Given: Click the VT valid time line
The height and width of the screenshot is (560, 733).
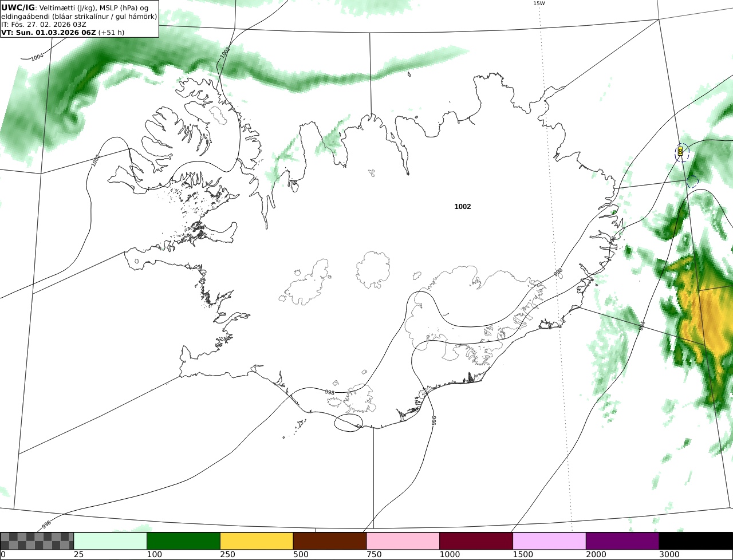Looking at the screenshot, I should pyautogui.click(x=62, y=32).
